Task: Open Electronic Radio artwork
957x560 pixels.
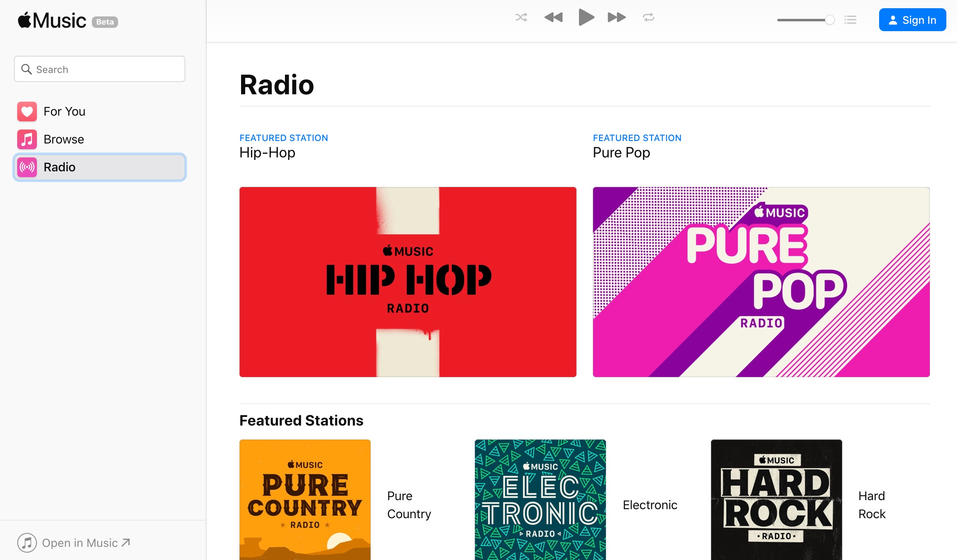Action: [540, 500]
